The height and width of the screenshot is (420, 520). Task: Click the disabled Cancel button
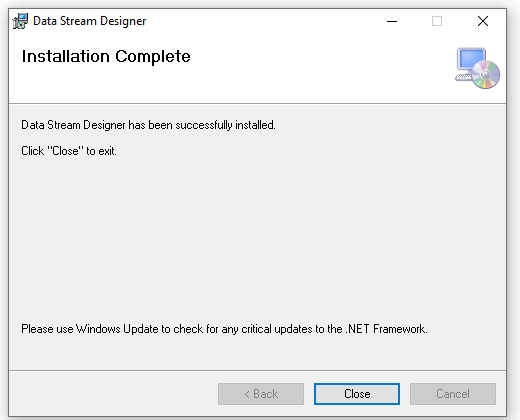(453, 394)
